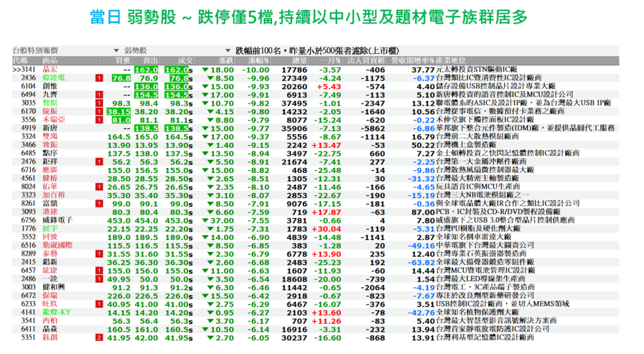
Task: Open the 弱勢股 category selector
Action: (135, 50)
